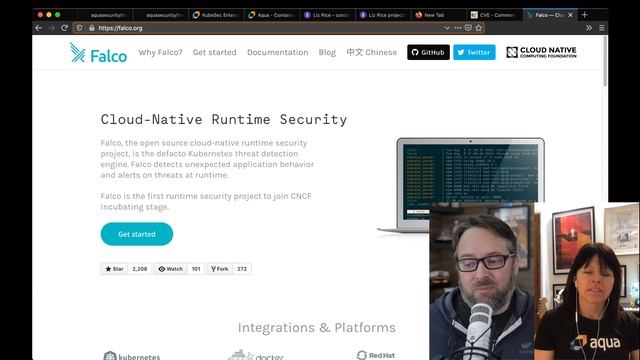Click the GitHub Watch button
The width and height of the screenshot is (640, 360).
tap(171, 269)
